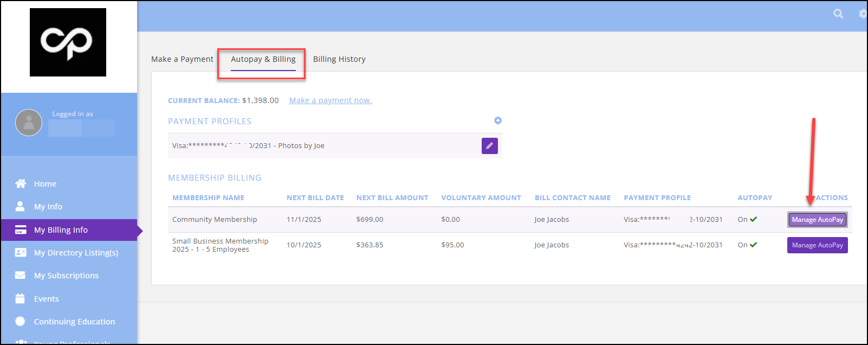The width and height of the screenshot is (868, 345).
Task: Click the Home house icon
Action: [x=21, y=183]
